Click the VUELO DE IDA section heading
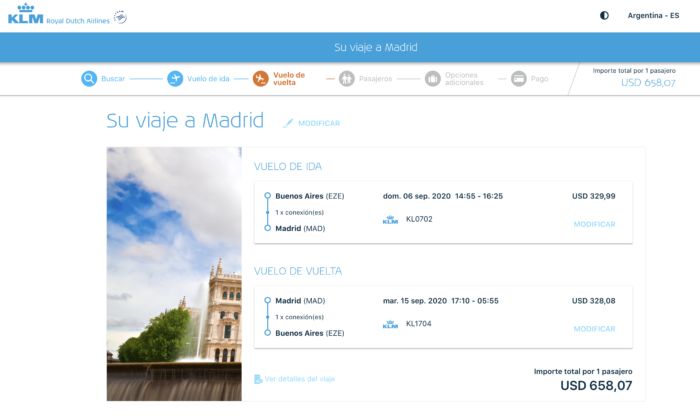Screen dimensions: 700x417 288,167
